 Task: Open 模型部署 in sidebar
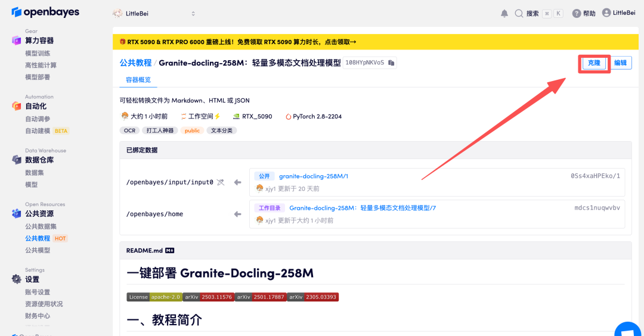tap(38, 77)
